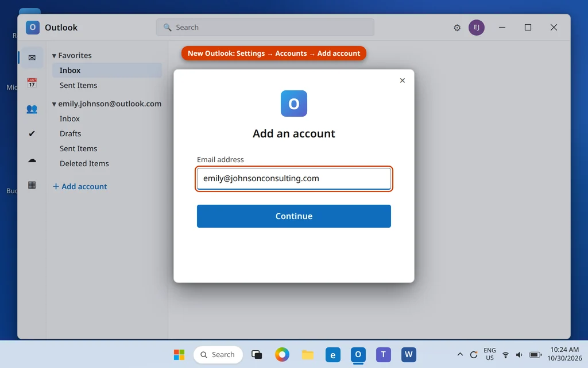Click the Outlook search box

point(265,28)
